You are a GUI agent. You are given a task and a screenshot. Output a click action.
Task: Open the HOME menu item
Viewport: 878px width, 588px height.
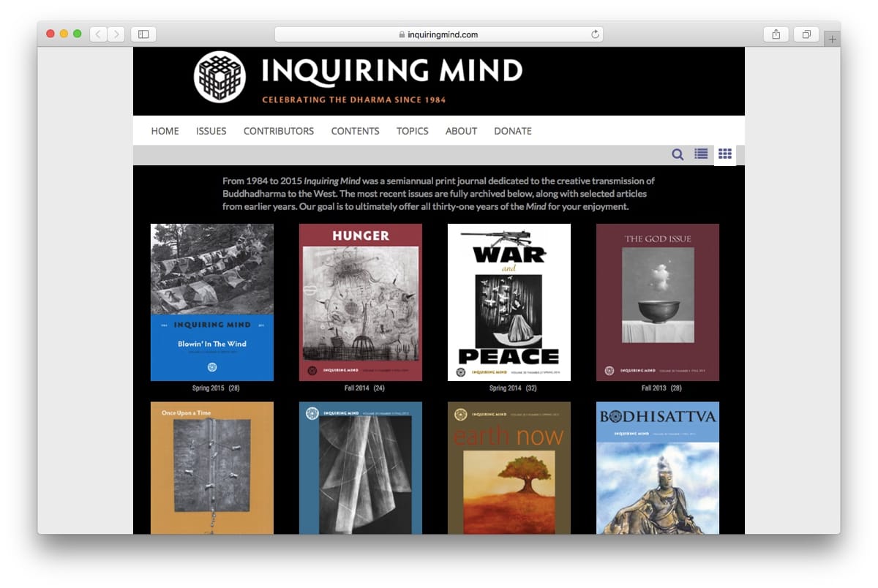tap(165, 131)
